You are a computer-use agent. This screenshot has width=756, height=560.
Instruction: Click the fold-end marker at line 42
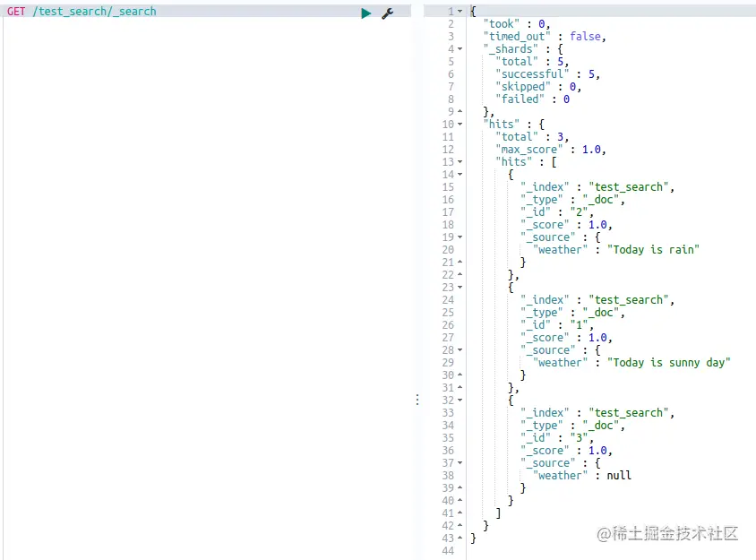tap(460, 525)
